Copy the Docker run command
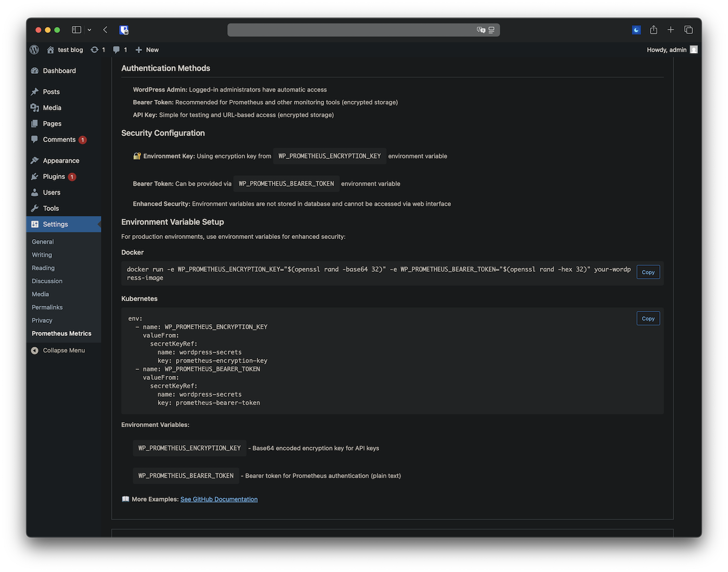The width and height of the screenshot is (728, 572). pos(648,272)
